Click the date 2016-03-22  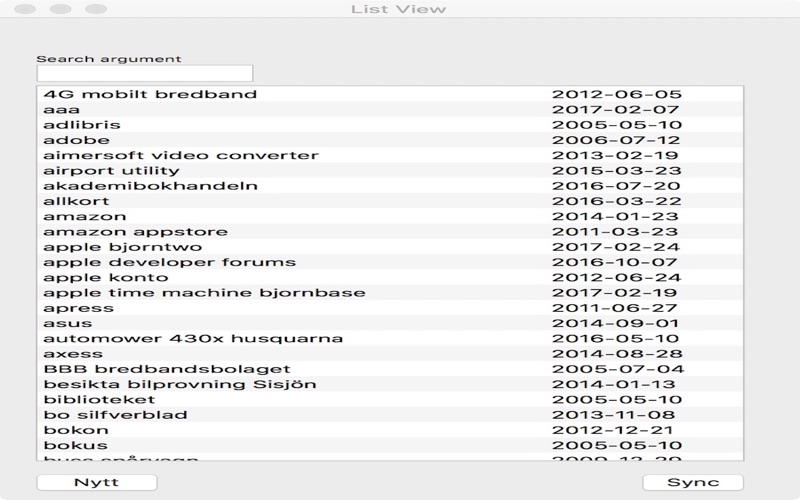(617, 202)
